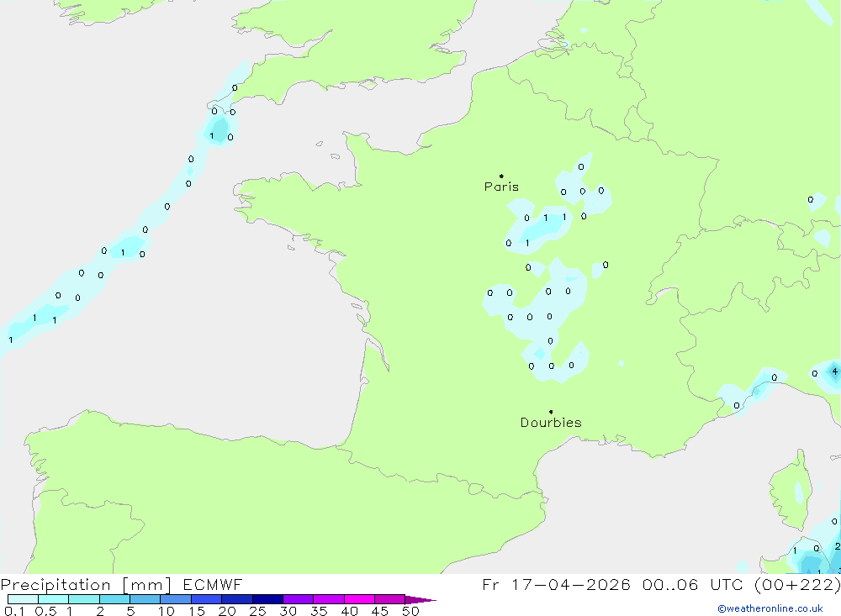The width and height of the screenshot is (841, 616).
Task: Click the 5–10 mm legend color swatch
Action: [x=145, y=599]
